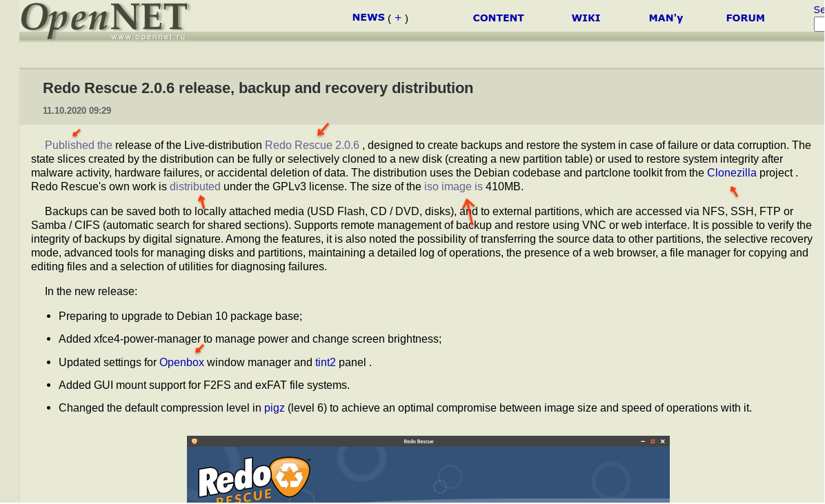Open the NEWS section
Viewport: 825px width, 504px height.
coord(368,17)
